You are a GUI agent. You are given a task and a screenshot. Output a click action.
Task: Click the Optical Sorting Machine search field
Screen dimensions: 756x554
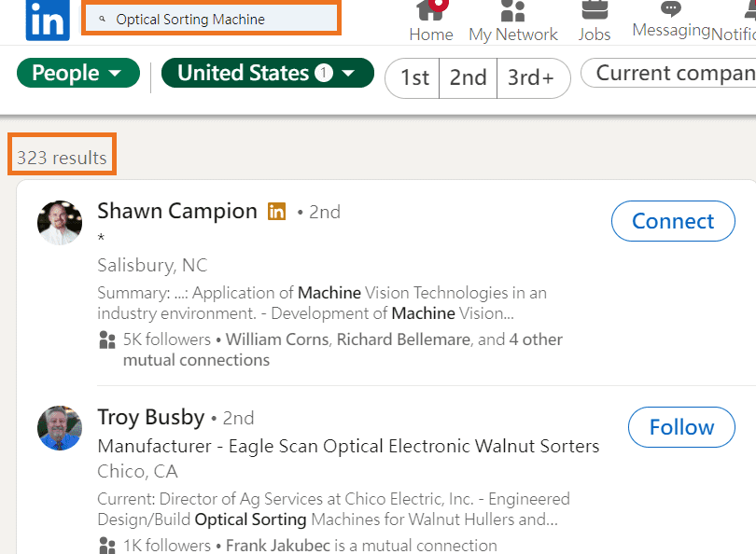pyautogui.click(x=211, y=19)
